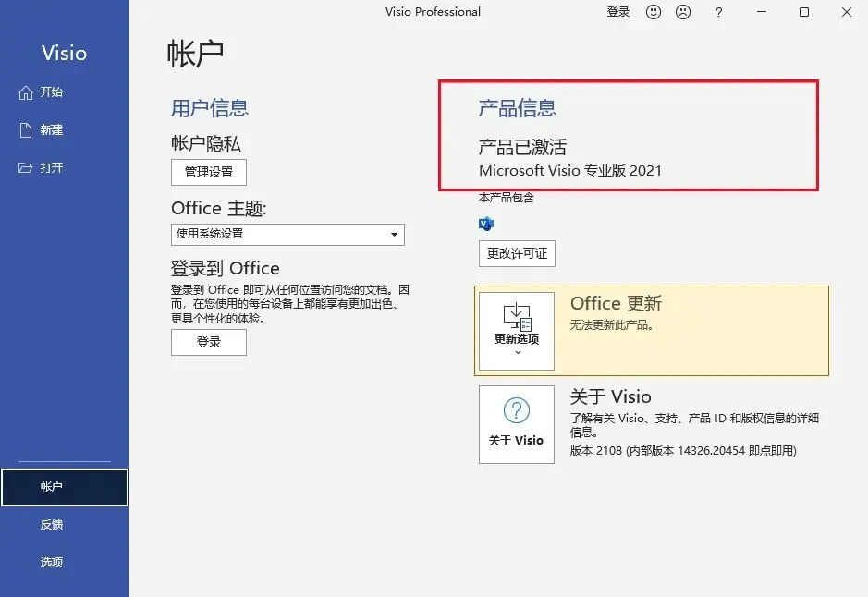The image size is (868, 597).
Task: Click the 登录 button under 登录到 Office
Action: point(209,343)
